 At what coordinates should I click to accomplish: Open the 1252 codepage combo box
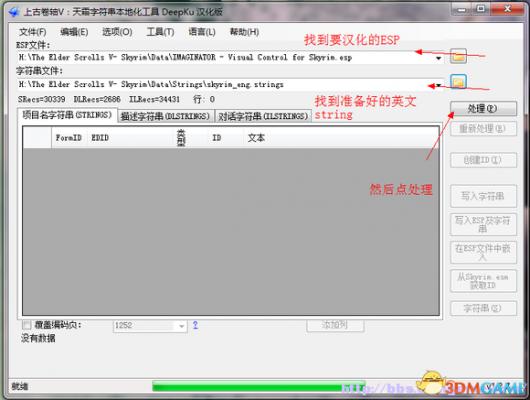[x=150, y=326]
